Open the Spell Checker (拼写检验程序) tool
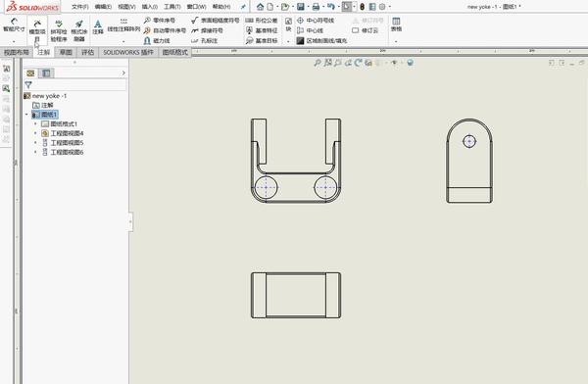Image resolution: width=588 pixels, height=384 pixels. click(x=59, y=30)
